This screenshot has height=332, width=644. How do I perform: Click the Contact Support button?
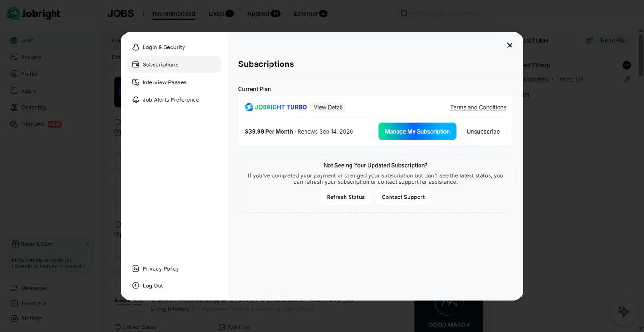click(x=403, y=197)
